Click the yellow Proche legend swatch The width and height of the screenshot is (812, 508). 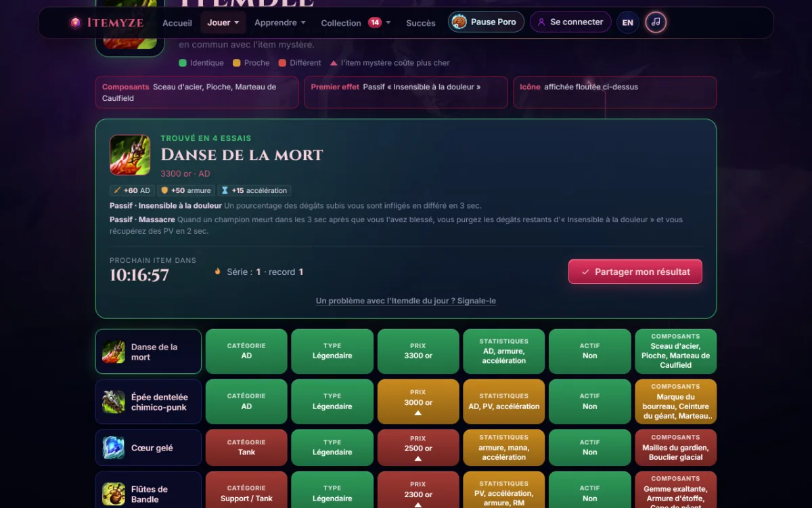(237, 63)
